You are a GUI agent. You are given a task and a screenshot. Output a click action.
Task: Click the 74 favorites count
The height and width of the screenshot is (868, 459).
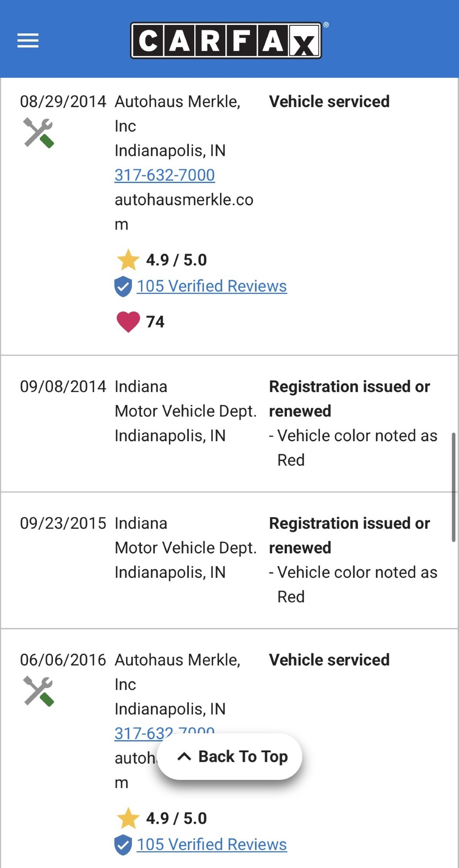click(x=155, y=322)
